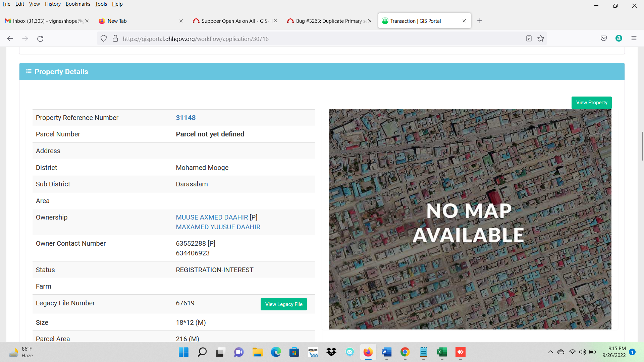Click the forward navigation arrow
This screenshot has height=362, width=644.
[x=25, y=39]
